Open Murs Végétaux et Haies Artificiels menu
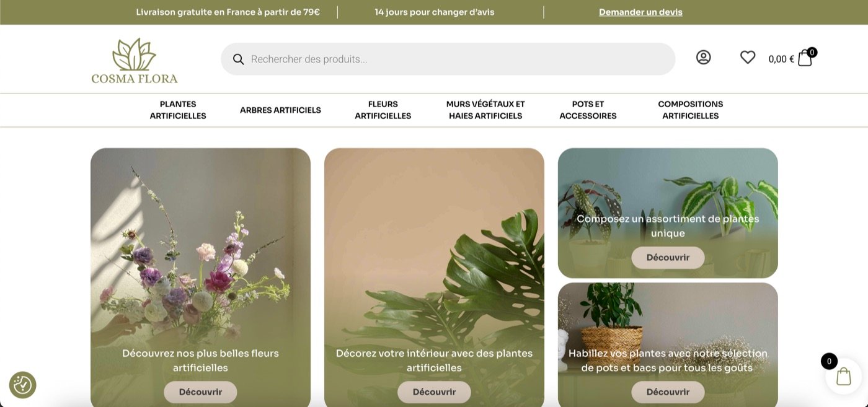The image size is (868, 407). tap(485, 110)
